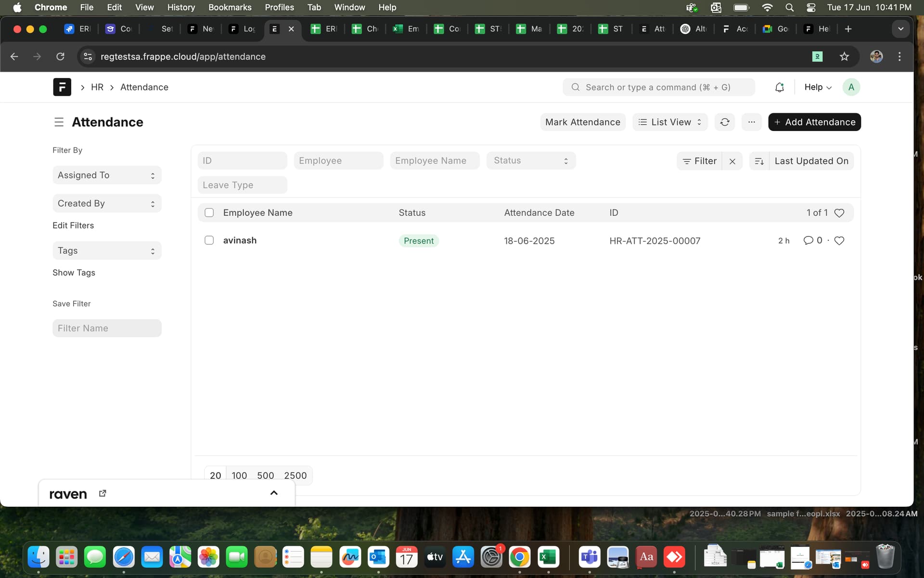The height and width of the screenshot is (578, 924).
Task: Open the notifications bell icon
Action: point(780,87)
